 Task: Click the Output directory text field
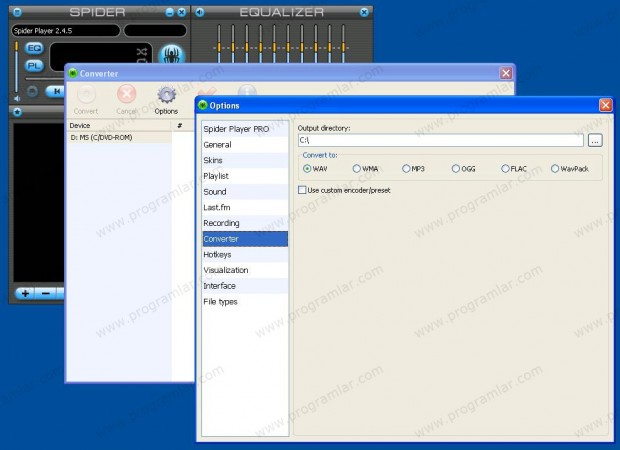click(x=440, y=140)
